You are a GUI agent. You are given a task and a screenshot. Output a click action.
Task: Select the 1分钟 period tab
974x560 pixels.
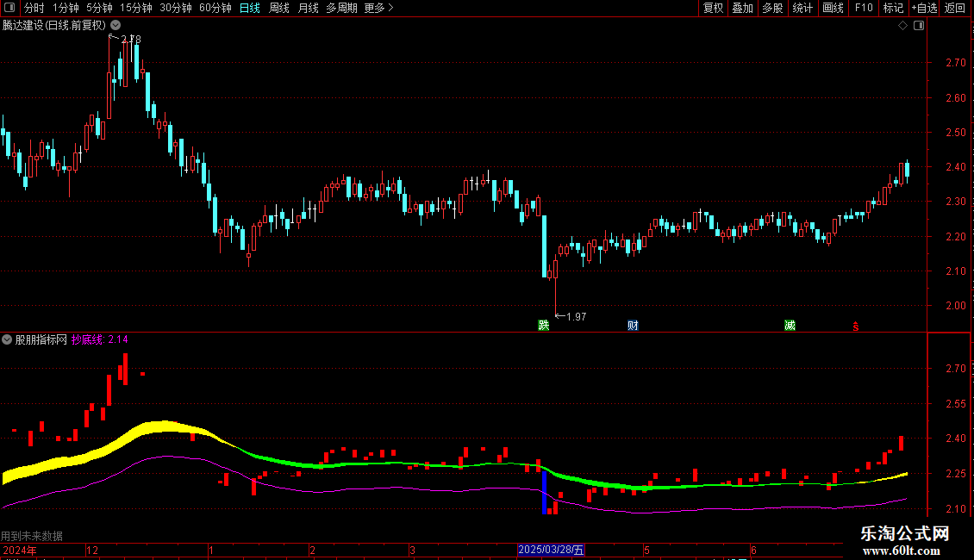click(66, 8)
